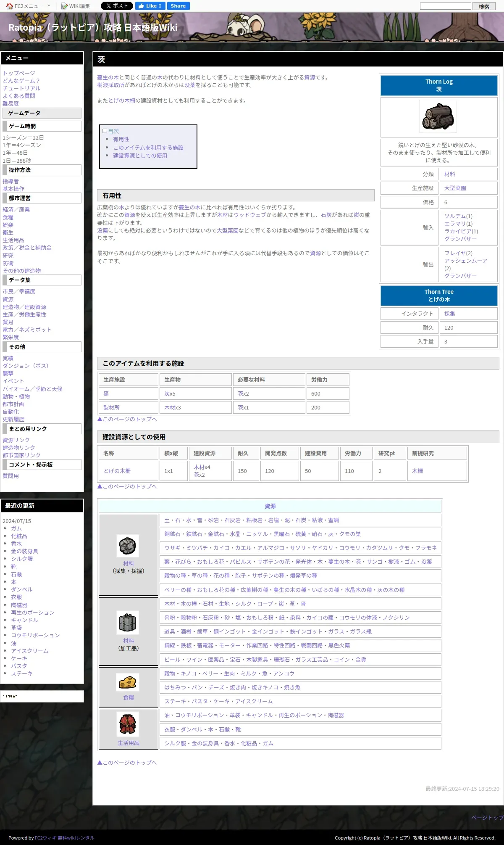Open とげの木柵 link in construction table
The width and height of the screenshot is (504, 845).
(117, 471)
